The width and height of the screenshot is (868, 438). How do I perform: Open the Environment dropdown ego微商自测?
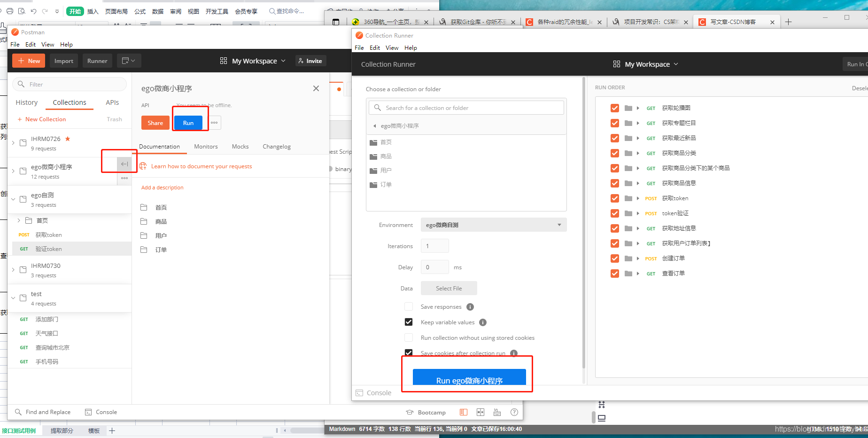coord(494,225)
